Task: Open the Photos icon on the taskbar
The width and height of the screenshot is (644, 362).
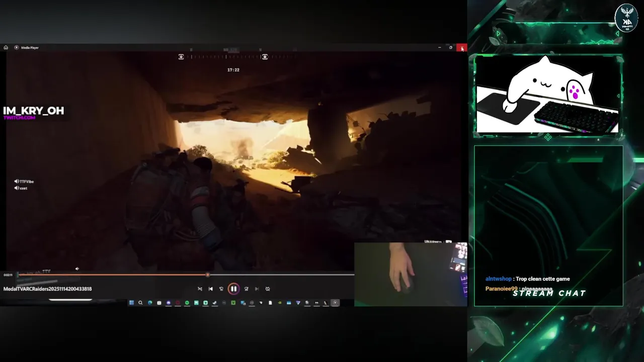Action: tap(289, 303)
